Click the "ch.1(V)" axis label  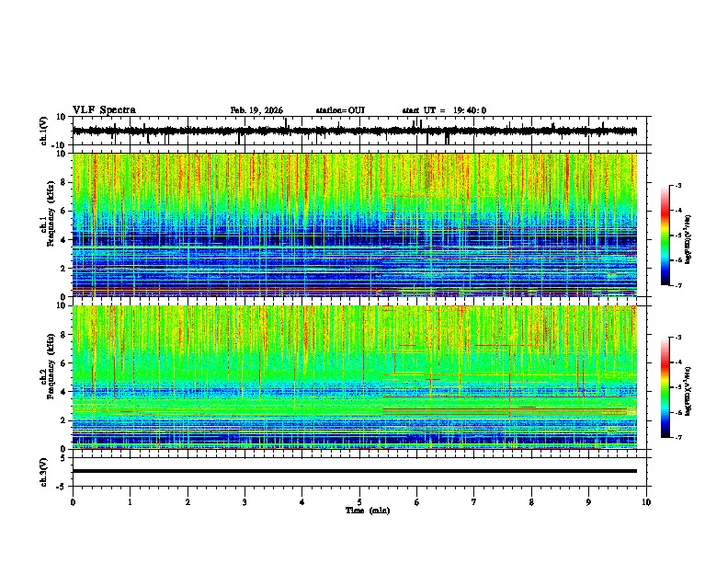44,131
